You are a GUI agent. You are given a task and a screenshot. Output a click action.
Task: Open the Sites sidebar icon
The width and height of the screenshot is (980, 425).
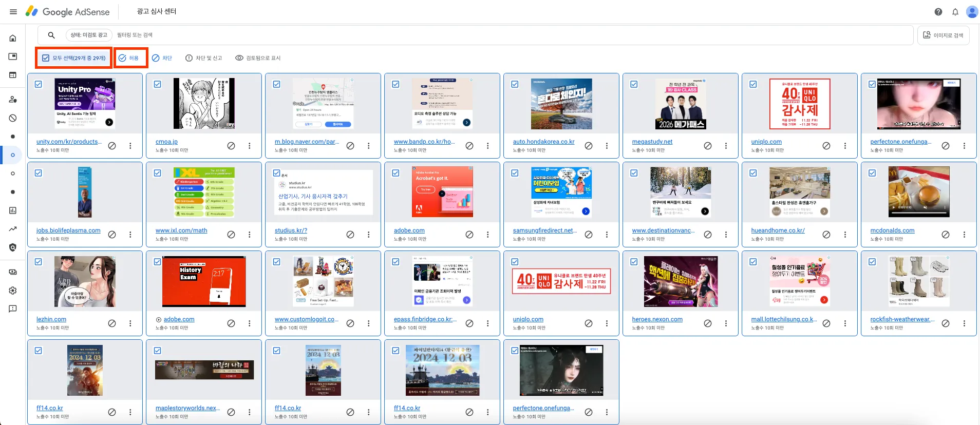tap(13, 75)
